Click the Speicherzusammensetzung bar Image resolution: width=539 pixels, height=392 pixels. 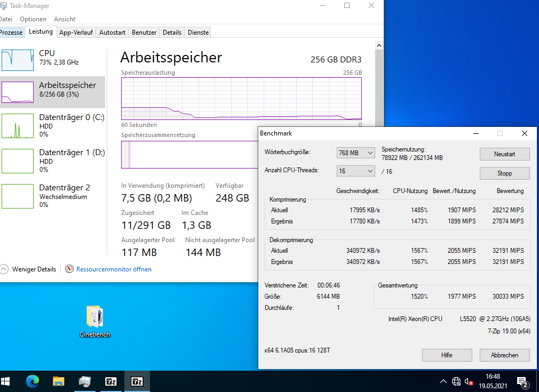click(x=190, y=155)
